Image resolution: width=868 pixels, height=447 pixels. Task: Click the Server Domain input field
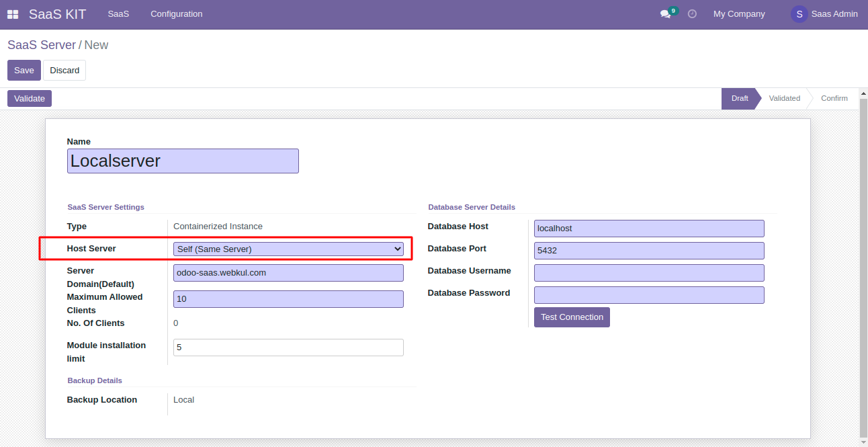pos(288,273)
